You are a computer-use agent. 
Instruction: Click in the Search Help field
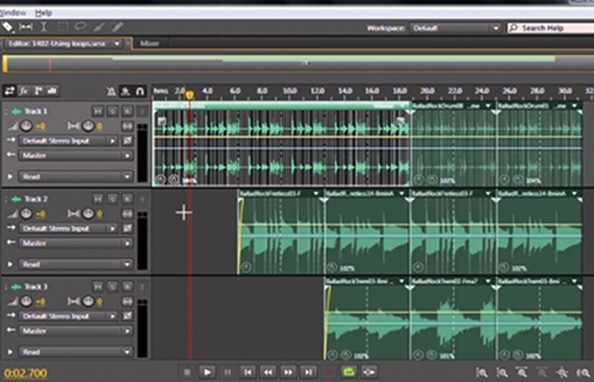[x=550, y=28]
